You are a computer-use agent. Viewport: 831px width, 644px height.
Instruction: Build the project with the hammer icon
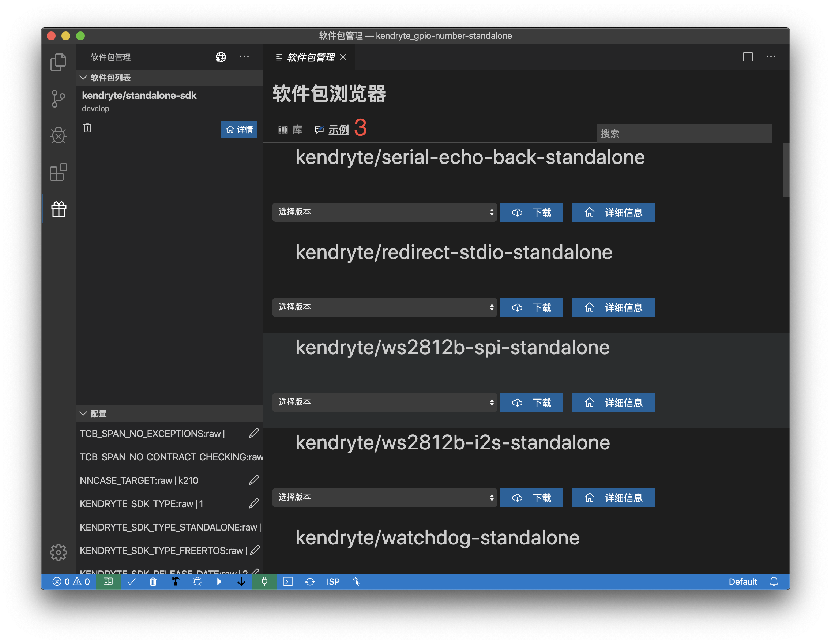pos(176,581)
